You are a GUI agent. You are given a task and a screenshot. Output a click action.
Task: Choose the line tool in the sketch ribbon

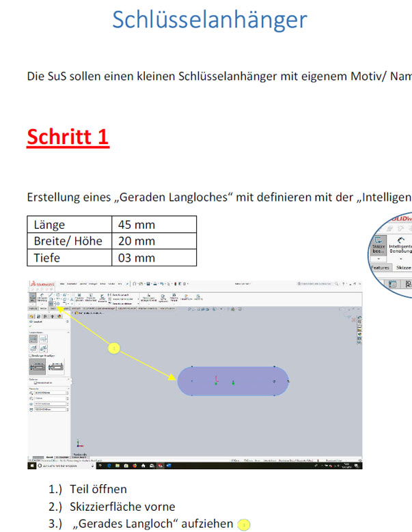51,295
